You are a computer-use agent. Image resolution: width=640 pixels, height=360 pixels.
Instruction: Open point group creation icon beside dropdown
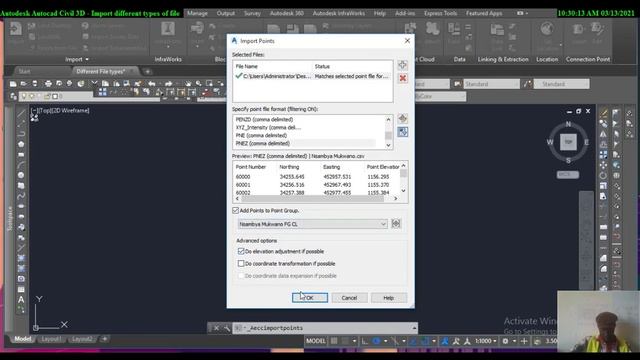(396, 223)
